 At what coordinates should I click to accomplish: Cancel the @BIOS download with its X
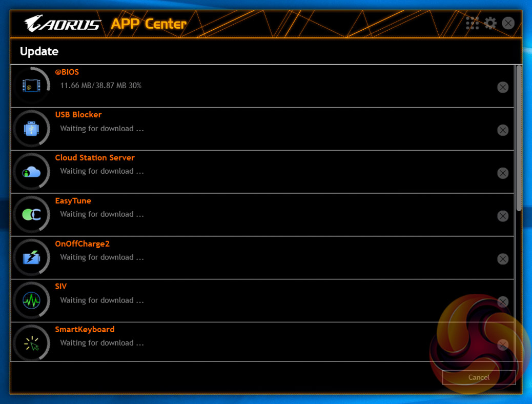coord(502,87)
